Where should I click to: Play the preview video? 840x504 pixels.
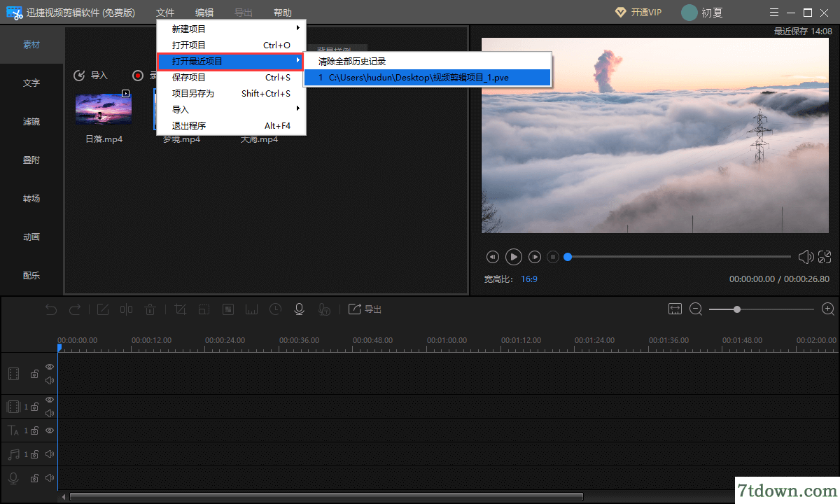[x=514, y=257]
